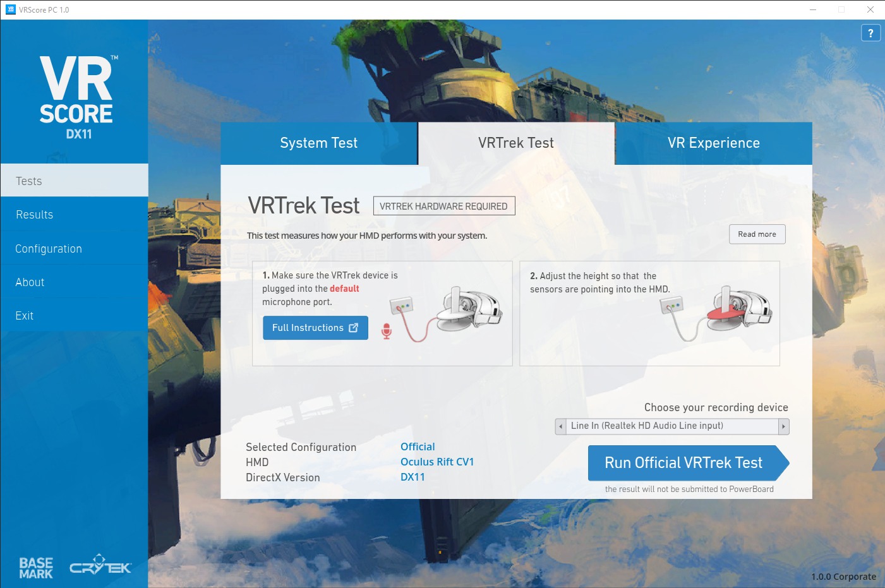Click the Crytek logo

point(100,565)
